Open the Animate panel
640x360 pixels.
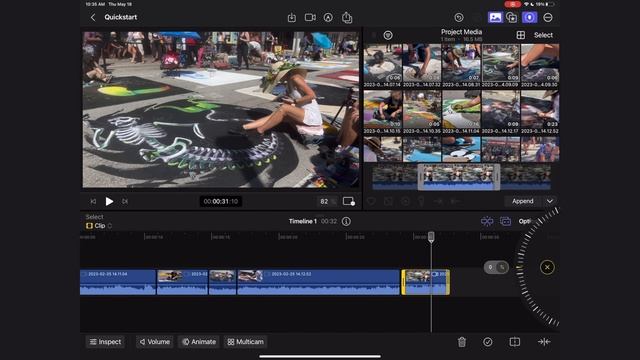click(x=199, y=342)
